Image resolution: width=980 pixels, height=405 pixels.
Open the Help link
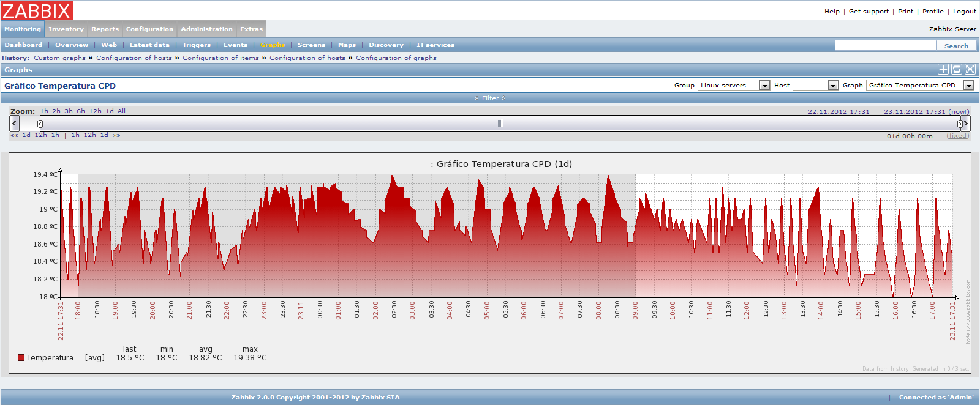832,12
